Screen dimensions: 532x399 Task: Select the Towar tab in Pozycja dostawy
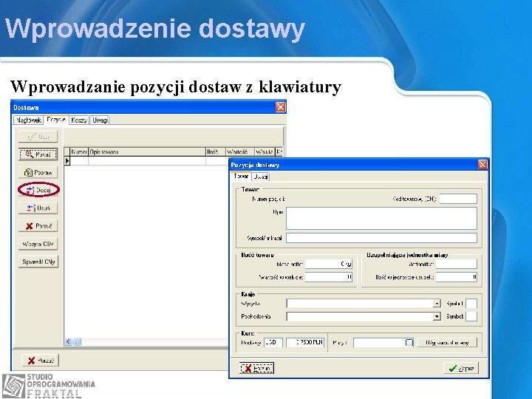(241, 177)
